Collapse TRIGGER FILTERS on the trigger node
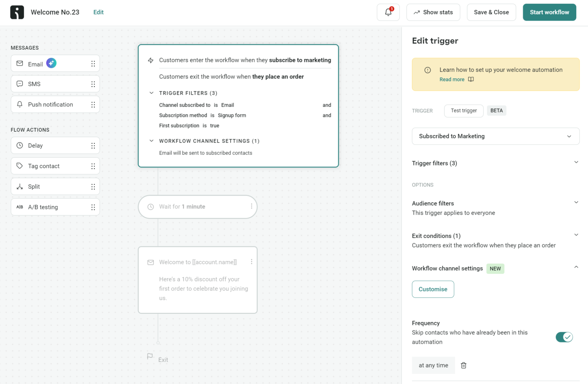 click(x=151, y=93)
